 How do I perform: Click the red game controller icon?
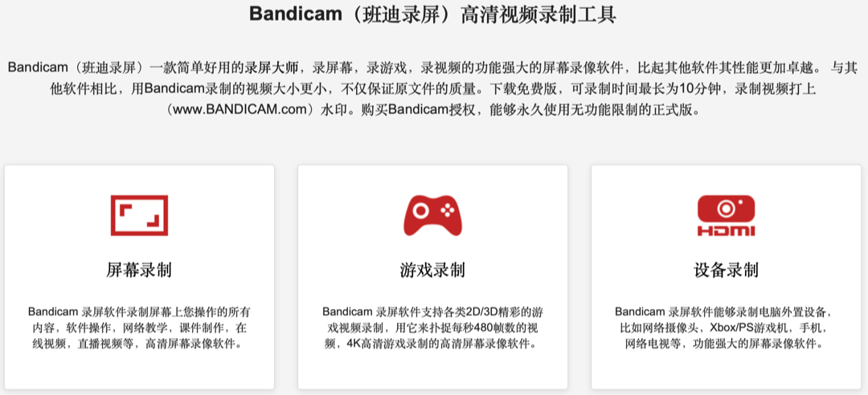pos(432,215)
